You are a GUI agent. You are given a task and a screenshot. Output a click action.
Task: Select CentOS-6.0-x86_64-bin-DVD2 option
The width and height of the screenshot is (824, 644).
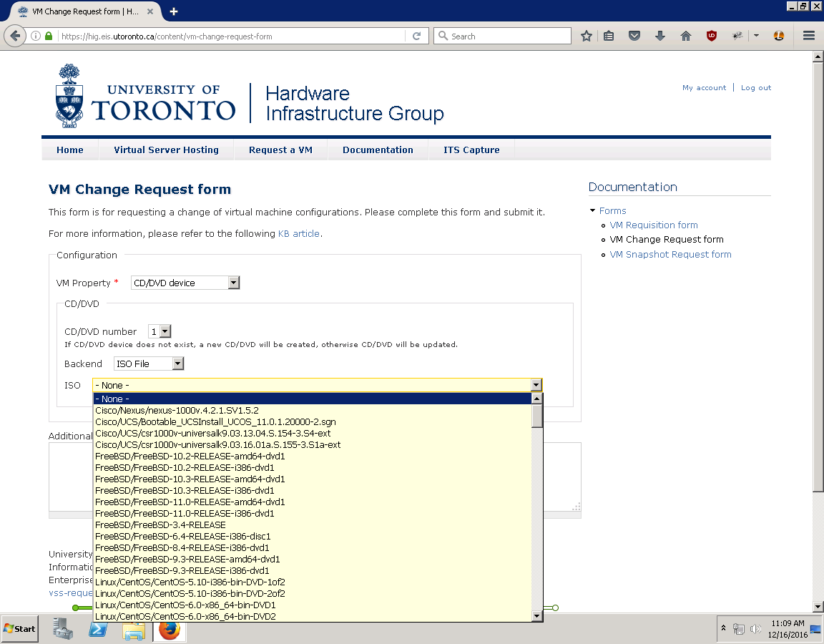click(312, 617)
